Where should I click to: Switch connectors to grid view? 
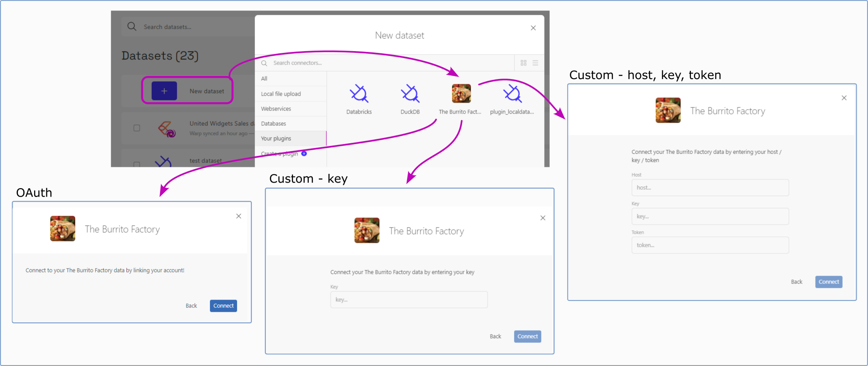523,63
